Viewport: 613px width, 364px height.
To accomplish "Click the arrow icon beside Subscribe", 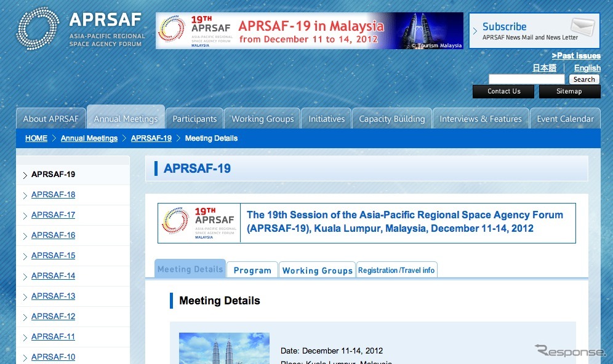I will pyautogui.click(x=475, y=31).
